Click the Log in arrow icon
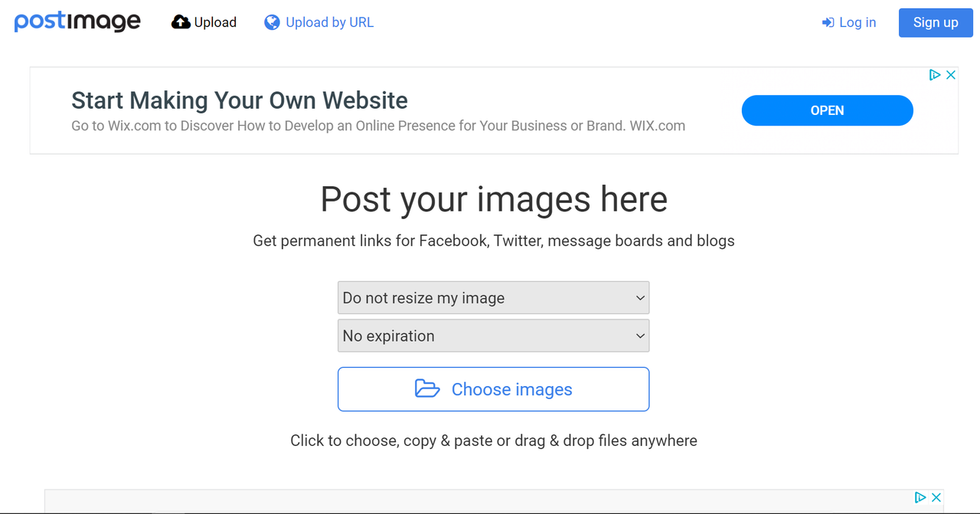 tap(828, 23)
